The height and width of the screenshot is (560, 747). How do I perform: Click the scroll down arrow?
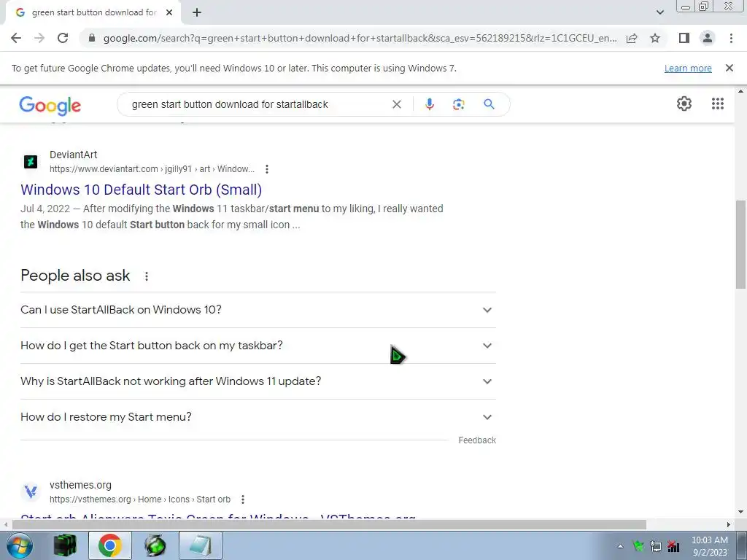click(740, 513)
